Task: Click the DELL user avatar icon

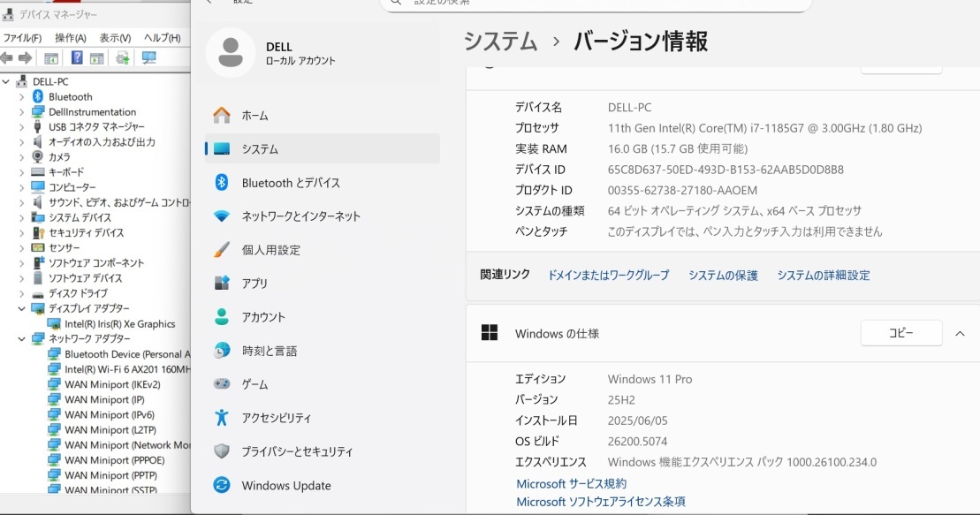Action: pyautogui.click(x=231, y=52)
